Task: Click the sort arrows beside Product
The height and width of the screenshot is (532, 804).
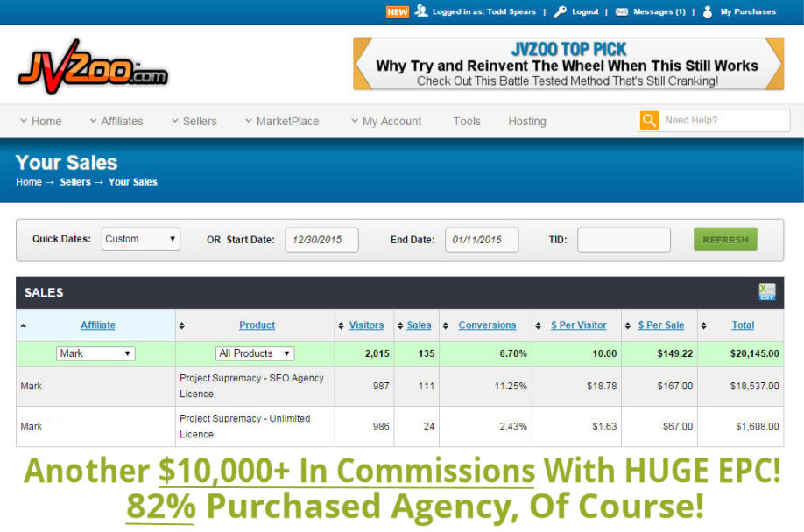Action: (181, 325)
